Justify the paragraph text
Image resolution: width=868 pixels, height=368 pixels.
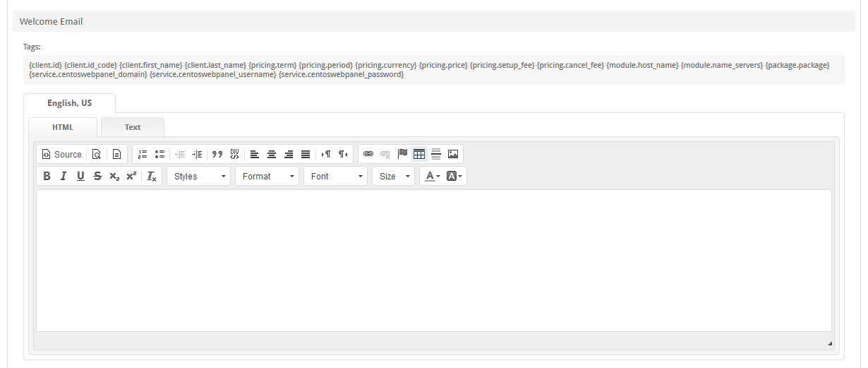[x=306, y=154]
